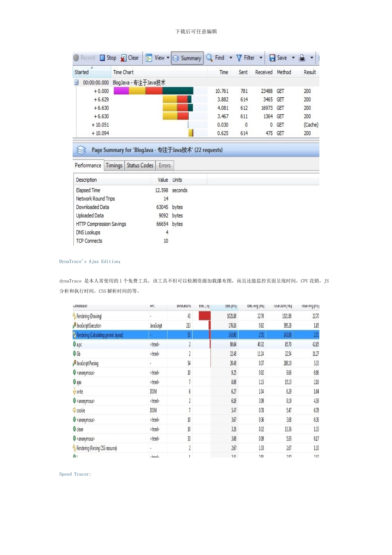Click the JavaScript API cell
The height and width of the screenshot is (555, 392).
point(156,326)
